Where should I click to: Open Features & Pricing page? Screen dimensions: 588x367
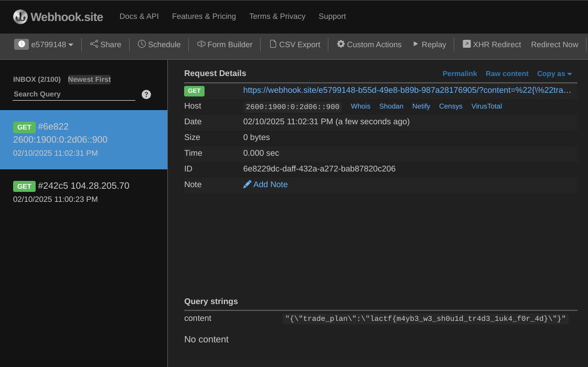click(x=204, y=16)
